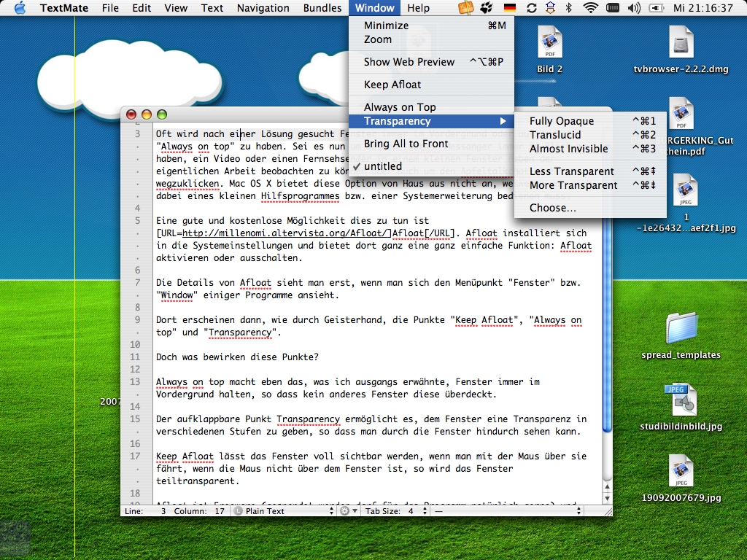Expand the Transparency submenu arrow
The height and width of the screenshot is (560, 747).
click(x=503, y=121)
